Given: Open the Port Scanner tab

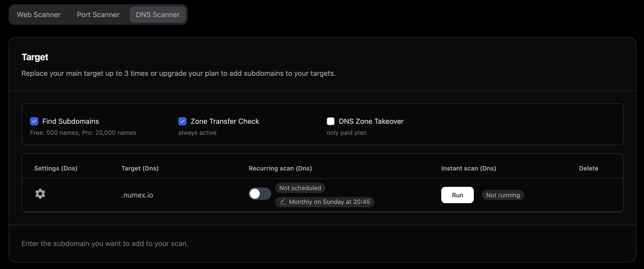Looking at the screenshot, I should pyautogui.click(x=98, y=15).
